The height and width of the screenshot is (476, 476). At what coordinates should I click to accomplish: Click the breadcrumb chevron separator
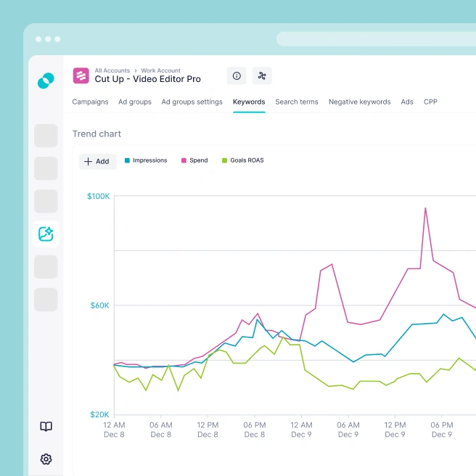coord(136,70)
